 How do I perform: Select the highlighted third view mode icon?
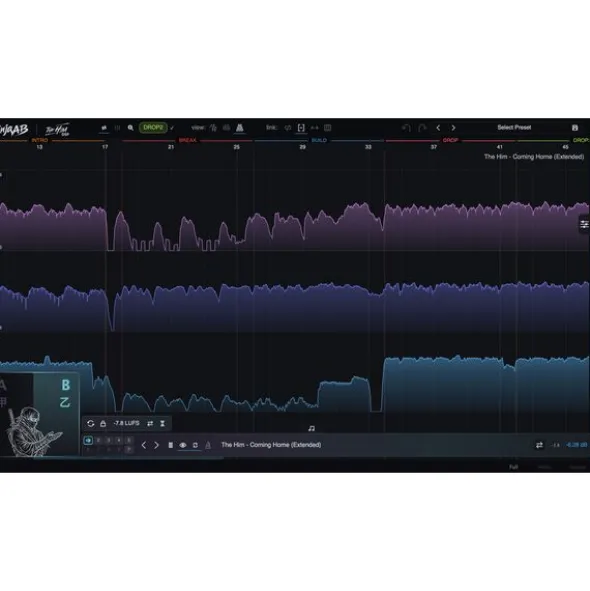[x=240, y=128]
